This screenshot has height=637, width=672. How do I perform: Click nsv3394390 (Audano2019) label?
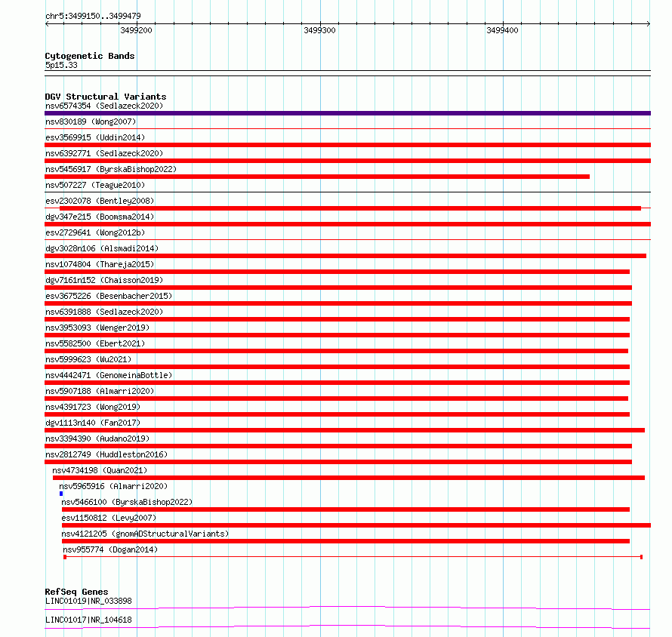coord(97,439)
